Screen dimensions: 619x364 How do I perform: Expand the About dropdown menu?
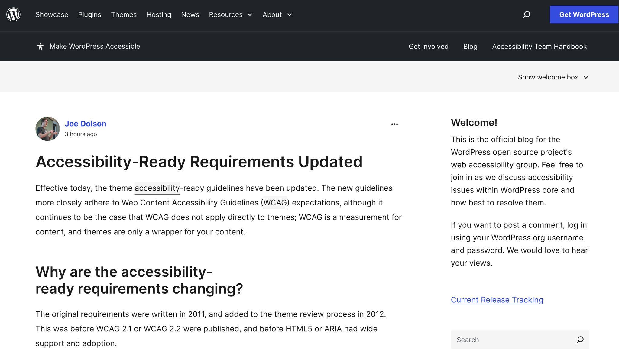point(277,14)
